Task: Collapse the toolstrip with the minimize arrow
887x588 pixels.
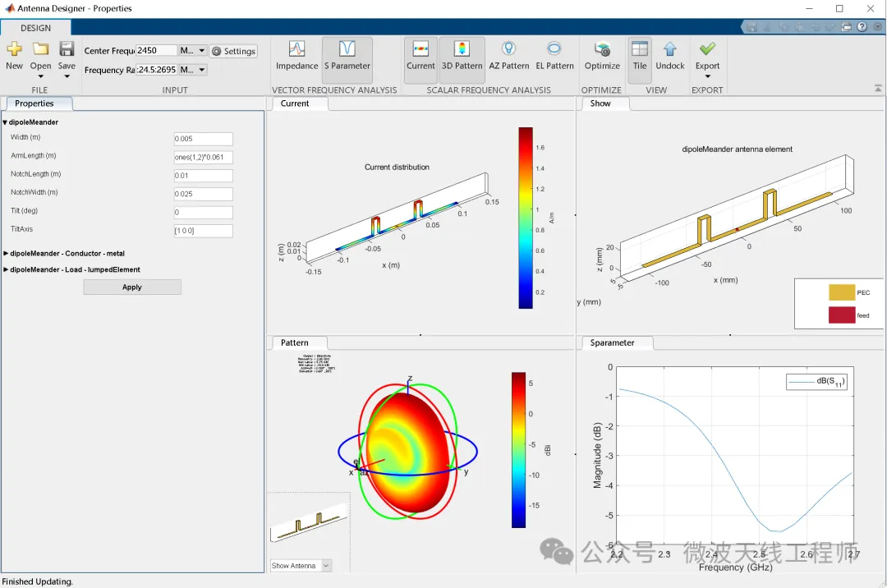Action: 878,89
